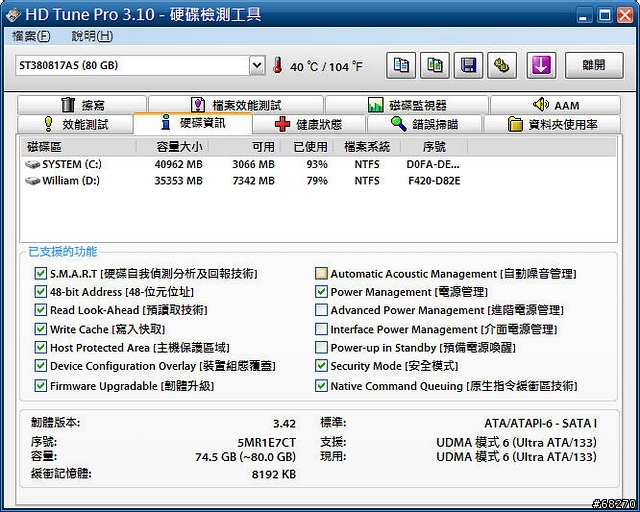Toggle the 48-bit Address checkbox
The image size is (640, 512).
coord(40,292)
